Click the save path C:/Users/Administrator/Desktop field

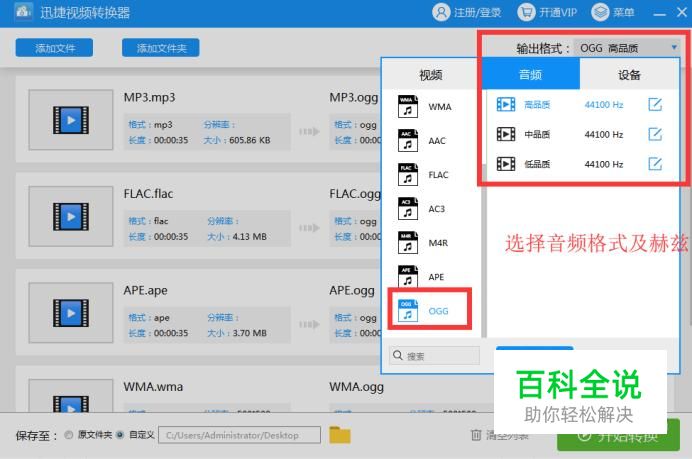[239, 435]
